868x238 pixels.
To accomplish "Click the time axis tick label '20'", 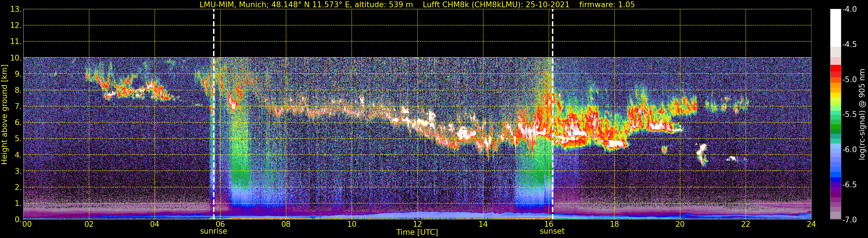I will 680,224.
